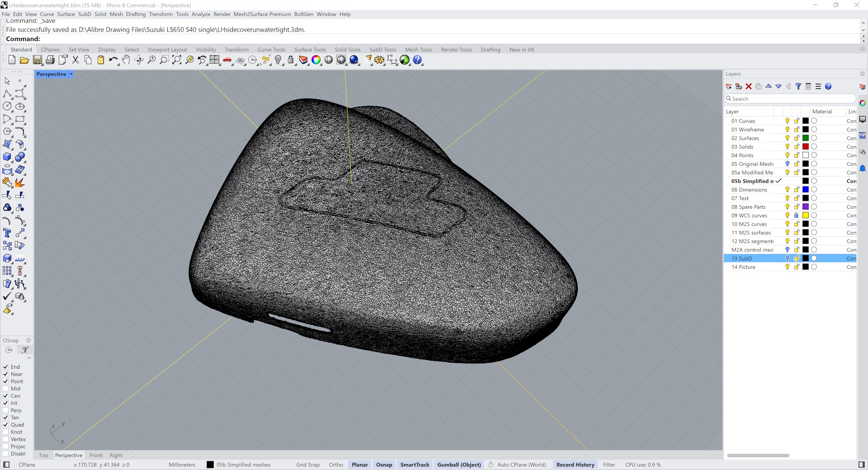This screenshot has height=470, width=868.
Task: Click the Print icon in the toolbar
Action: (50, 60)
